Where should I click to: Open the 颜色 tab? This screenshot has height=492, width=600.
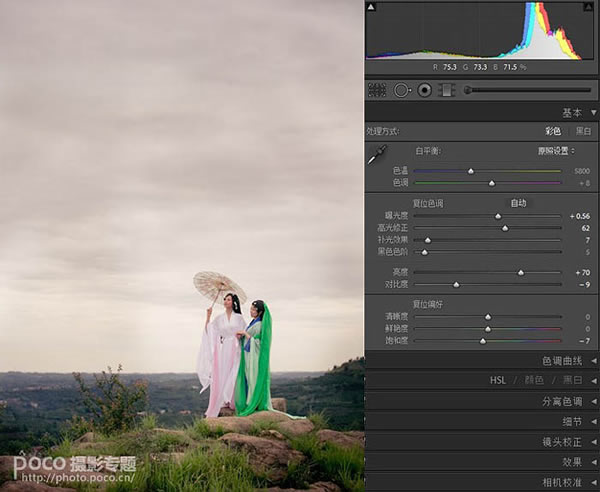534,380
